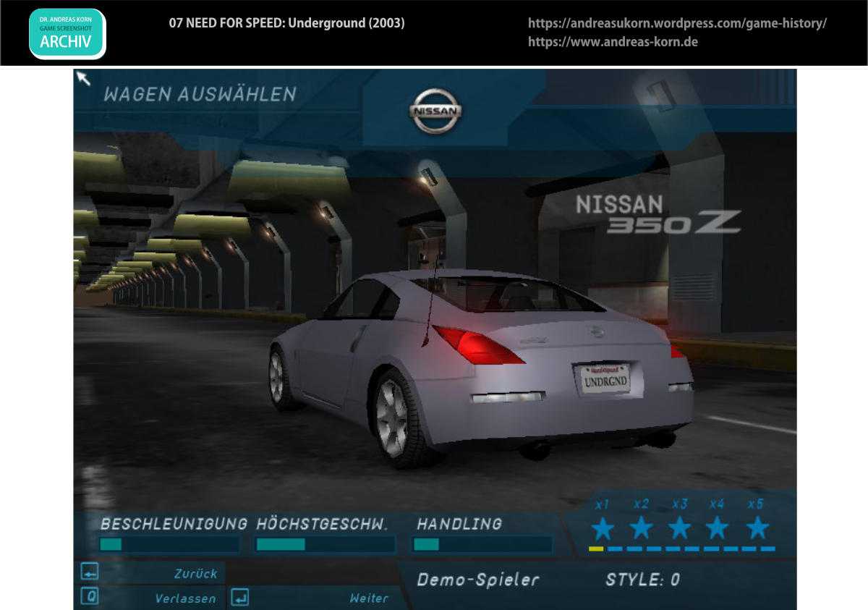Viewport: 868px width, 610px height.
Task: Click the Beschleunigung label
Action: (x=174, y=523)
